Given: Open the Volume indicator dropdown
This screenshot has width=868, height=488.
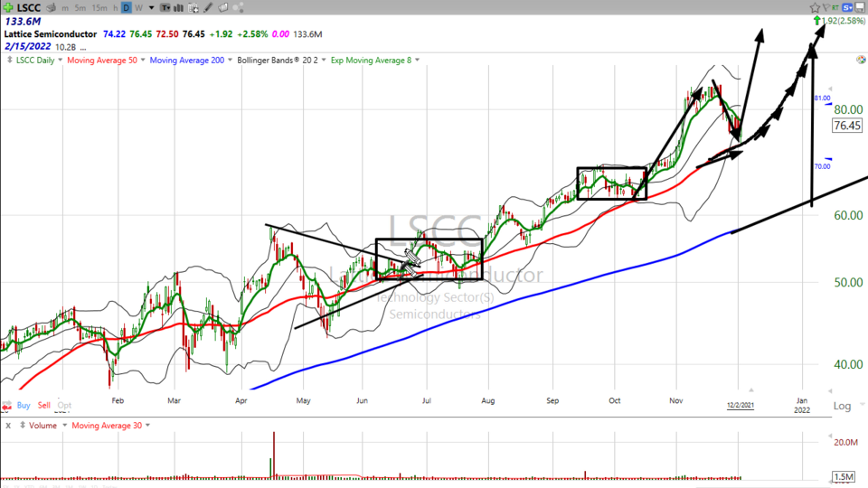Looking at the screenshot, I should click(64, 425).
